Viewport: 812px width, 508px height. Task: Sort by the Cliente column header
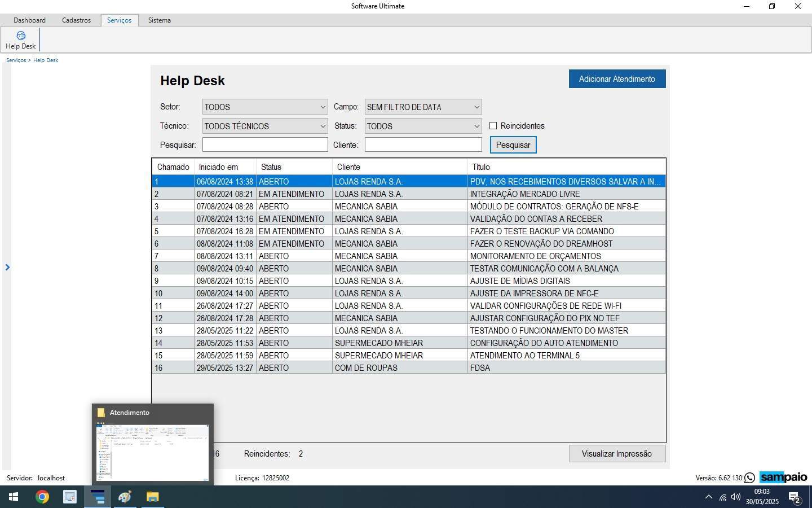click(400, 167)
